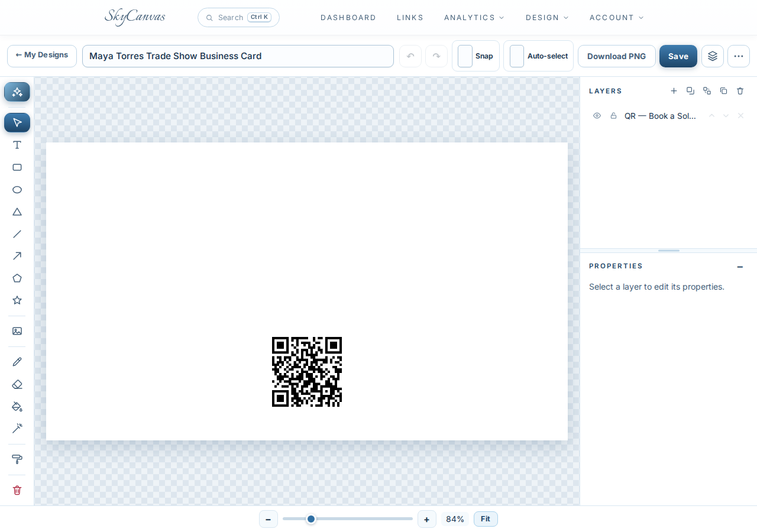Screen dimensions: 757x532
Task: Click the Fit zoom button
Action: click(x=486, y=519)
